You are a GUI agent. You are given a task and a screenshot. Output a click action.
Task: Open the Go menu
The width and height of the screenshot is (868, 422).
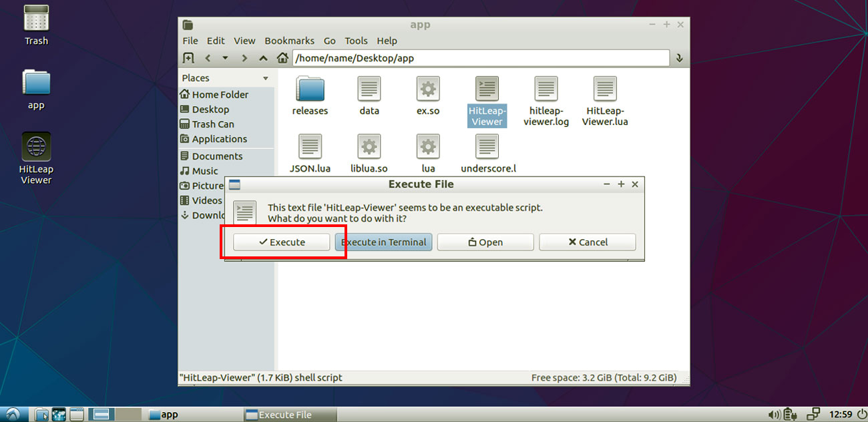coord(330,41)
